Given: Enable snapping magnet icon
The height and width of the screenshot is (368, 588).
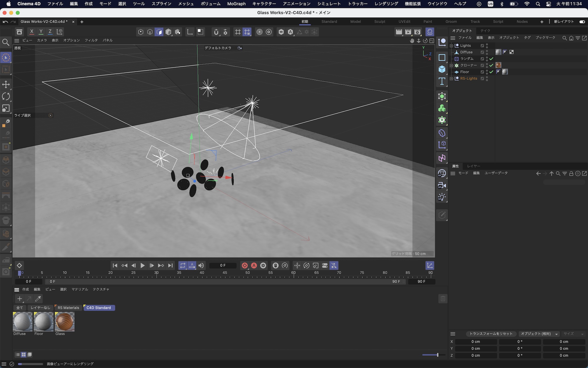Looking at the screenshot, I should [216, 32].
